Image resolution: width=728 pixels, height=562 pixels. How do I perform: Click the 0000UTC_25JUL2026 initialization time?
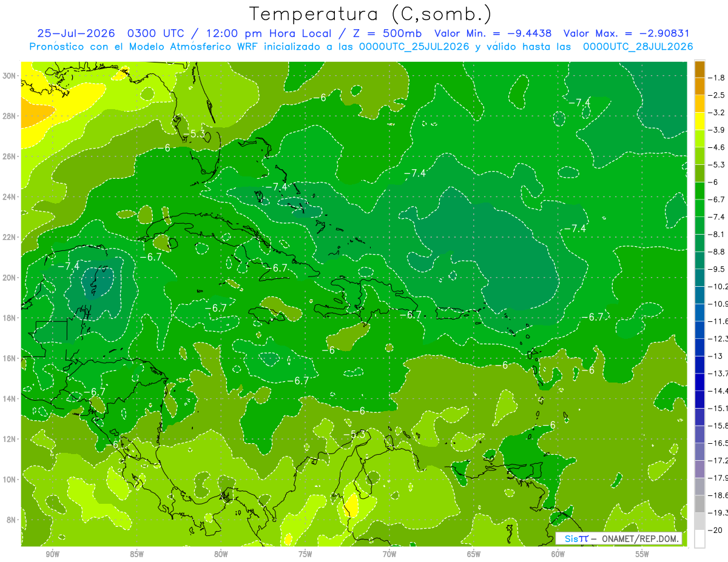tap(414, 47)
